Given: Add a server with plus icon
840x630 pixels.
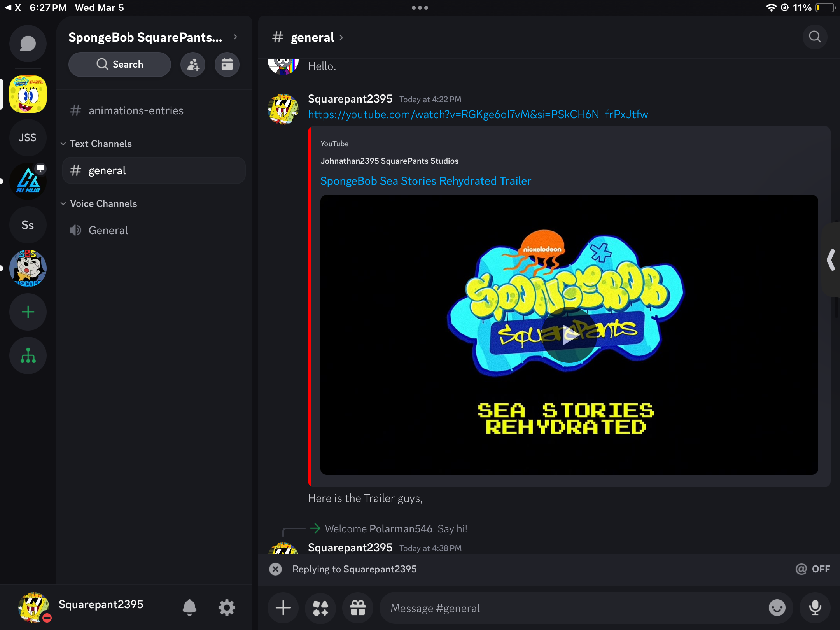Looking at the screenshot, I should pyautogui.click(x=28, y=312).
